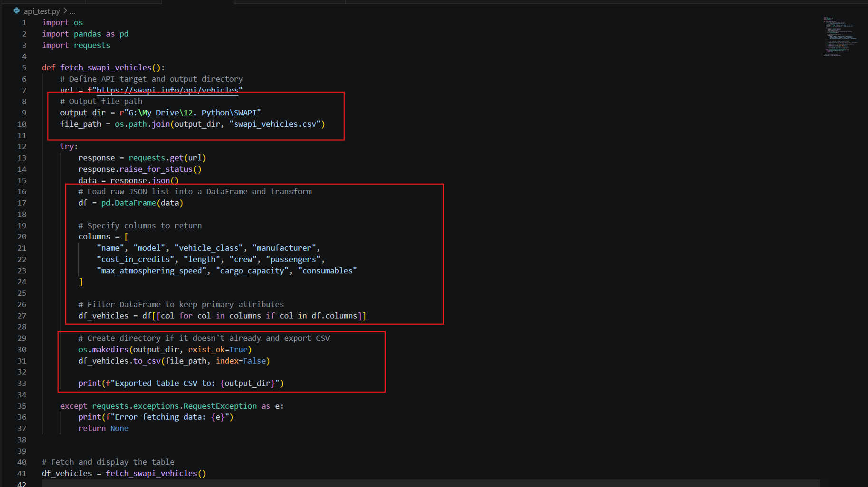Click 'data = response.json()' line
Image resolution: width=868 pixels, height=487 pixels.
point(129,180)
